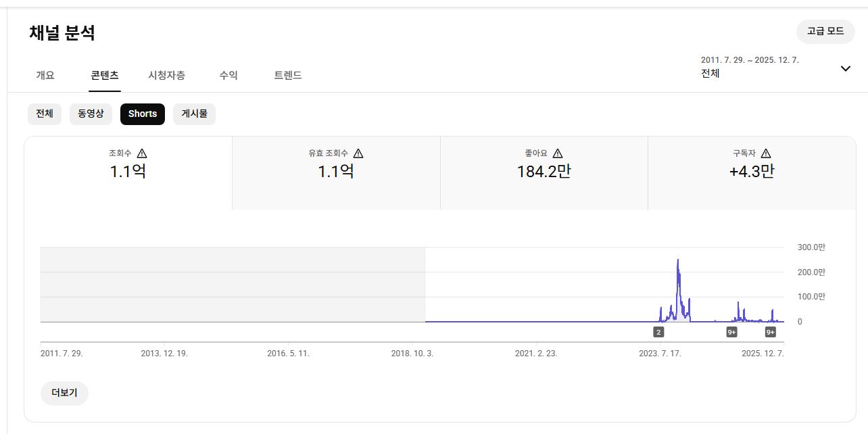Select the 게시물 filter chip
This screenshot has width=868, height=434.
pos(194,114)
